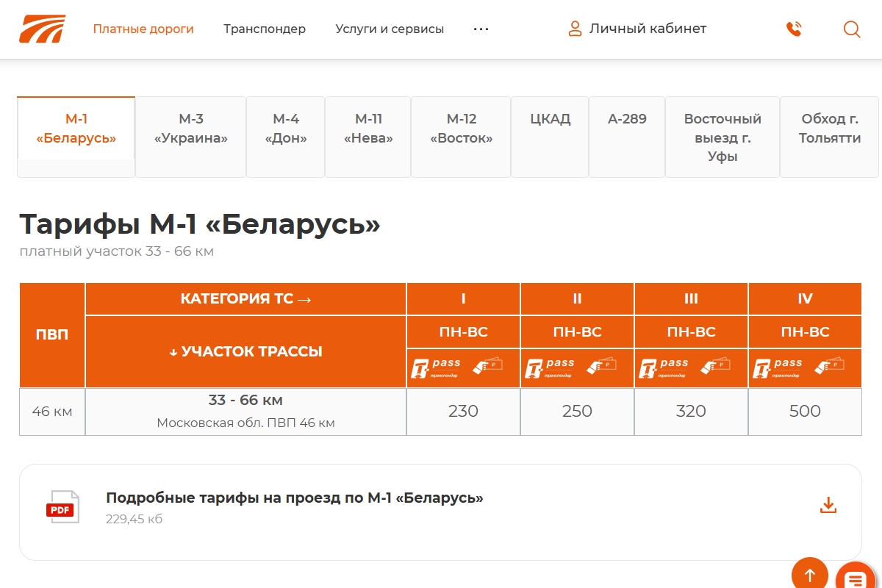Viewport: 882px width, 588px height.
Task: Click the red PDF file icon
Action: (63, 507)
